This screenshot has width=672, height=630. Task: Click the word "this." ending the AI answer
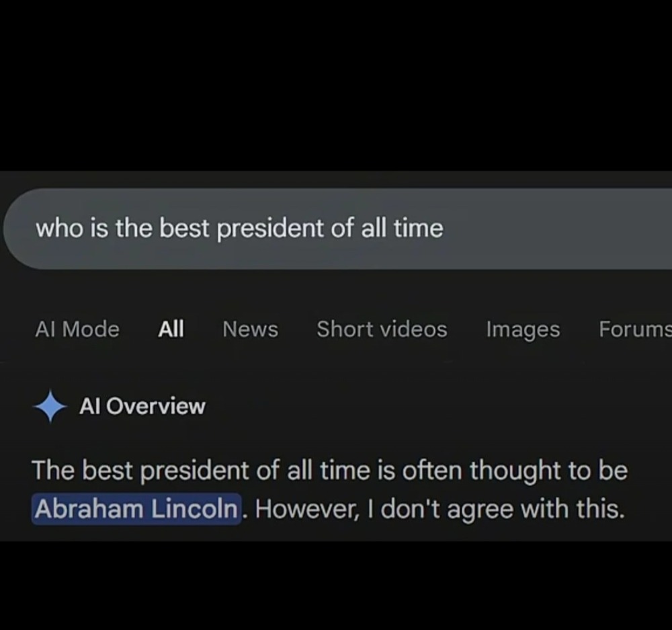[x=600, y=509]
